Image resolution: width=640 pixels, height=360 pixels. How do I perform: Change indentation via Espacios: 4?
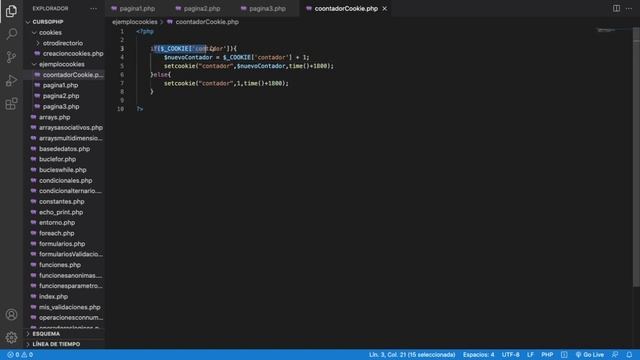pyautogui.click(x=478, y=355)
